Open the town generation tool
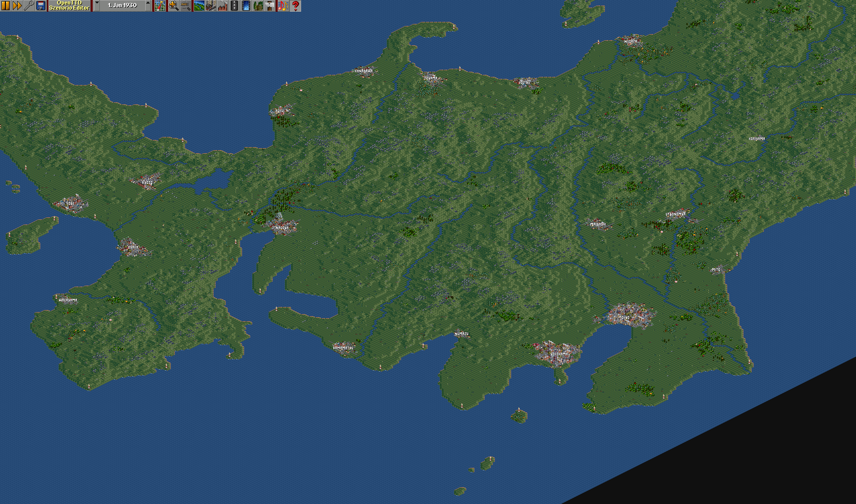 [x=210, y=6]
